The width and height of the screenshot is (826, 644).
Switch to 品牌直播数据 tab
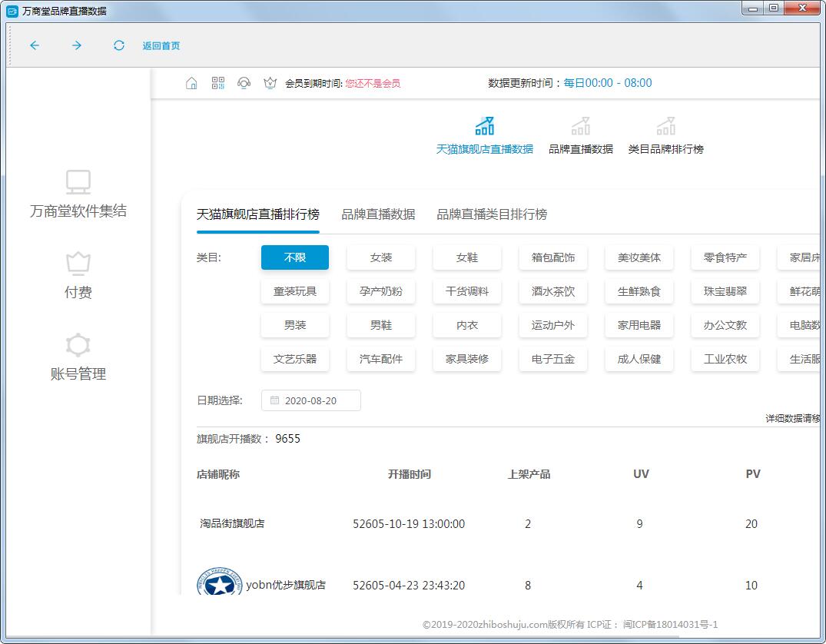378,214
